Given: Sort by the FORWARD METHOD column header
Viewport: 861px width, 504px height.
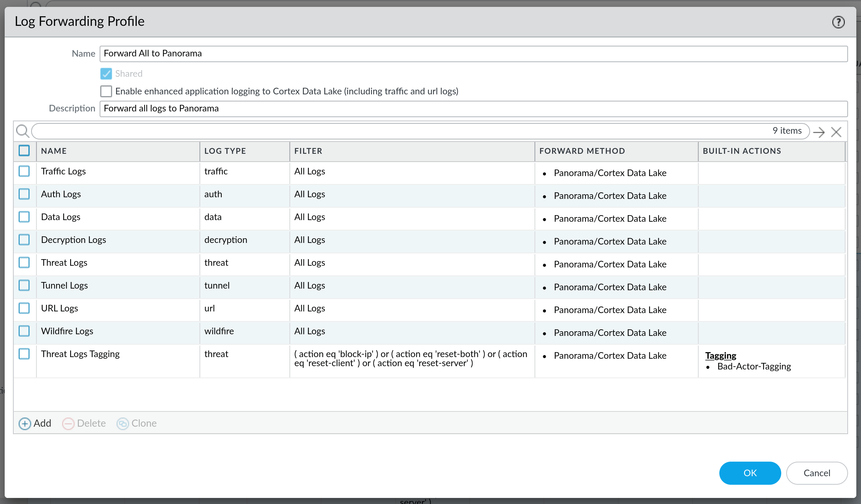Looking at the screenshot, I should 582,151.
